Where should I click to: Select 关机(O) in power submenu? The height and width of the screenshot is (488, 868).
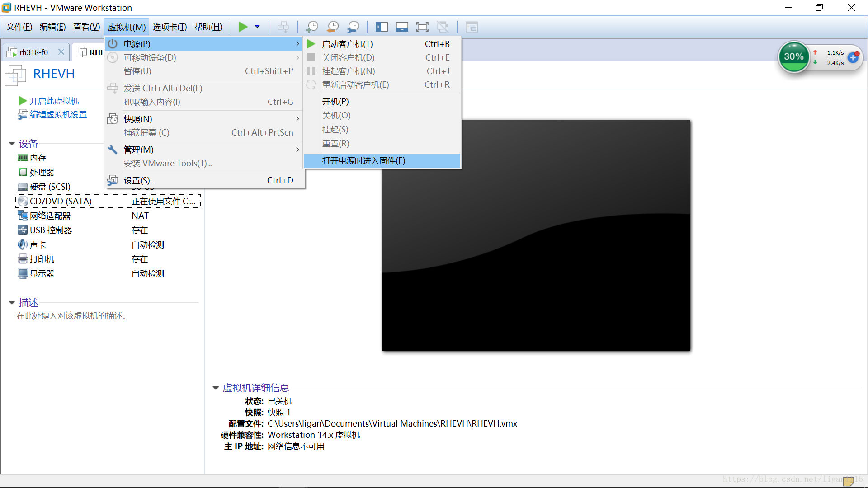[382, 116]
